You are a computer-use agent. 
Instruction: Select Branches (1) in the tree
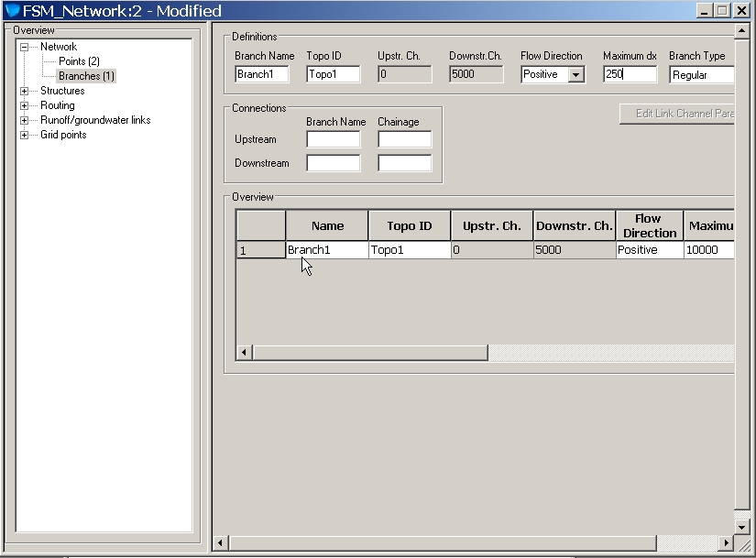[86, 76]
